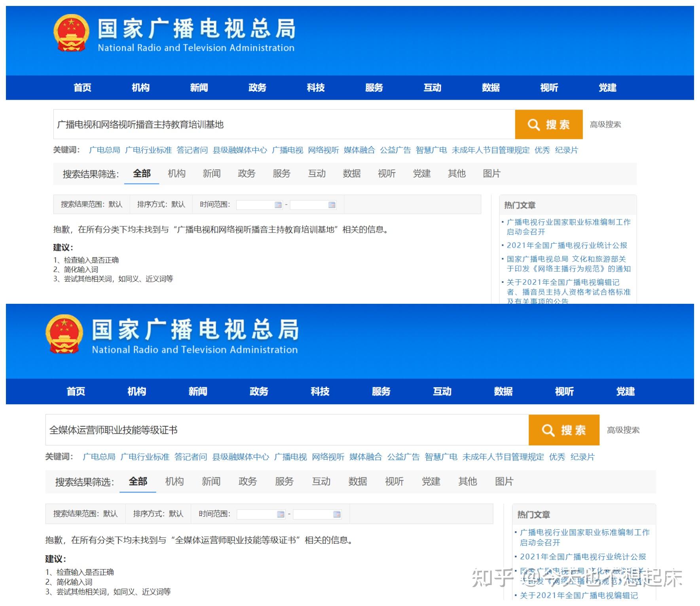Open 2021年全国广播电视行业统计公报 on the 全媒体运营师 page
This screenshot has height=606, width=700.
(583, 557)
